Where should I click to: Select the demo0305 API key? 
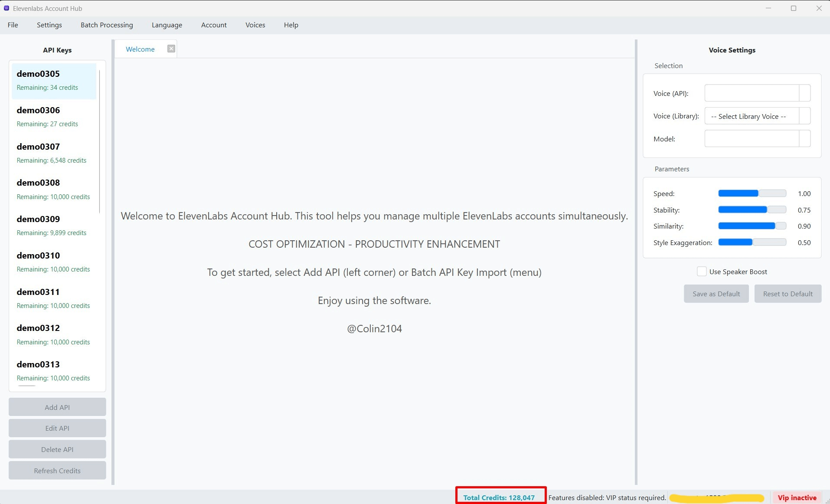[54, 81]
